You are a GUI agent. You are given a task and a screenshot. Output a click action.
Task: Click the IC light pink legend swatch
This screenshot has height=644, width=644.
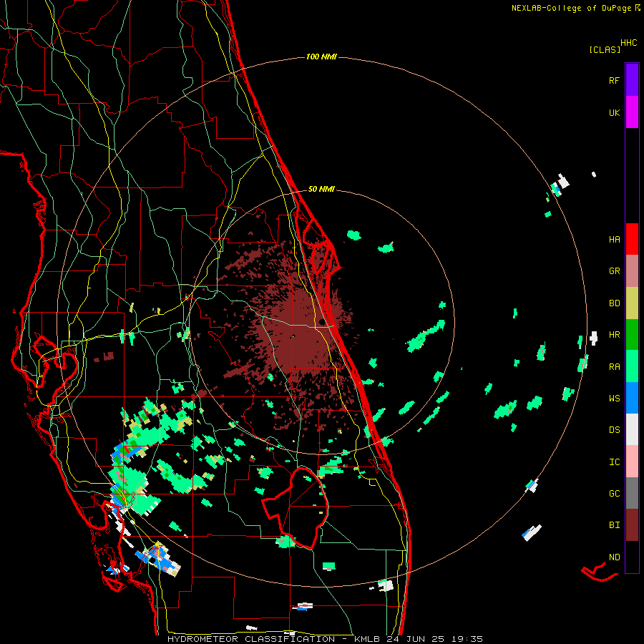tap(632, 462)
